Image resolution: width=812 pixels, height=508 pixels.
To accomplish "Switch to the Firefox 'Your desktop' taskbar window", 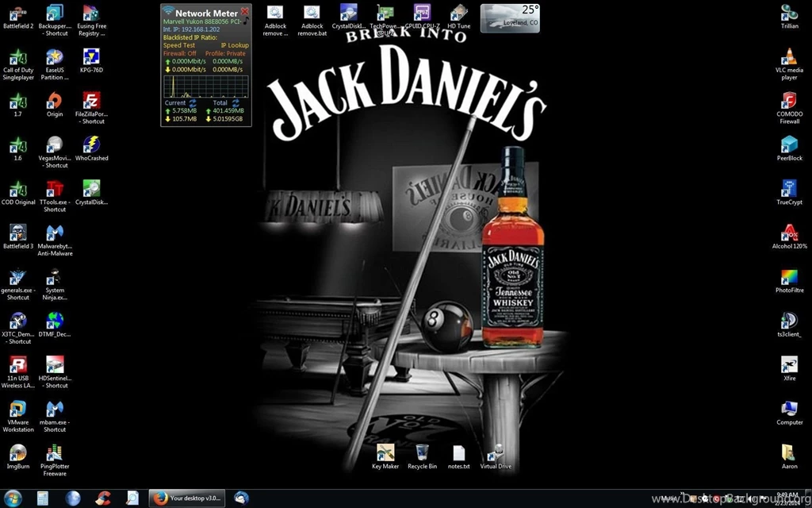I will 188,498.
